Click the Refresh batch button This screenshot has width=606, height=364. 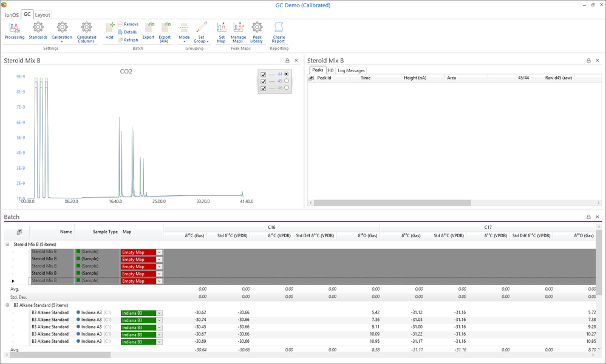(x=128, y=40)
